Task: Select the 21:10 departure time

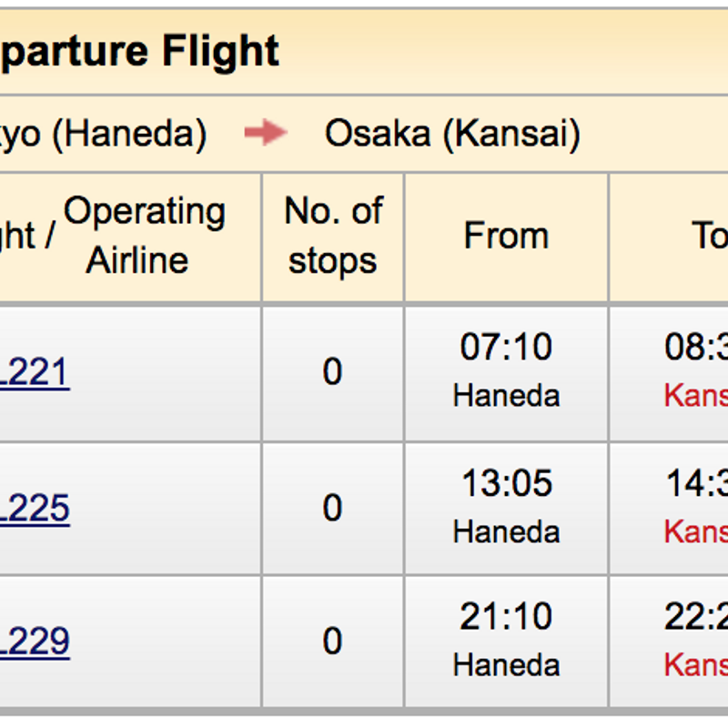Action: pos(506,617)
